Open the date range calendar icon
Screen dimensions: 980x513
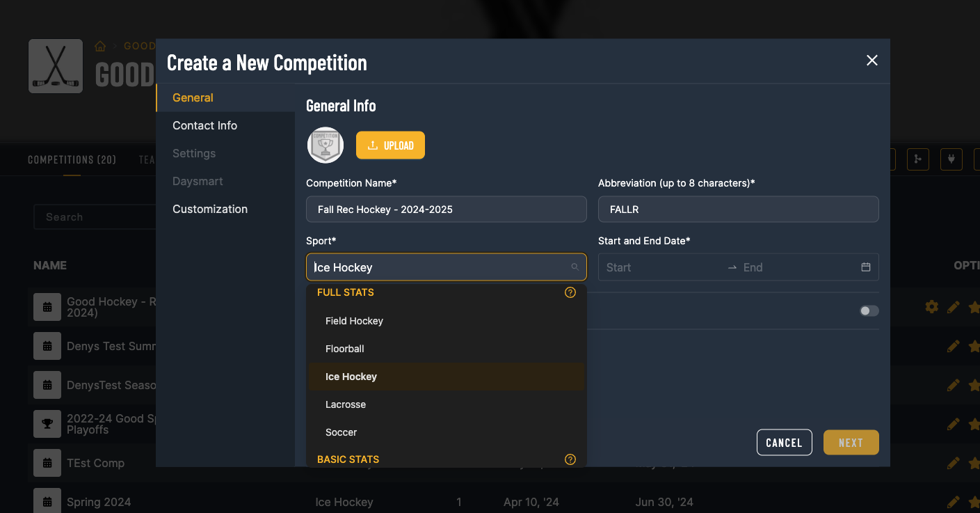(866, 267)
